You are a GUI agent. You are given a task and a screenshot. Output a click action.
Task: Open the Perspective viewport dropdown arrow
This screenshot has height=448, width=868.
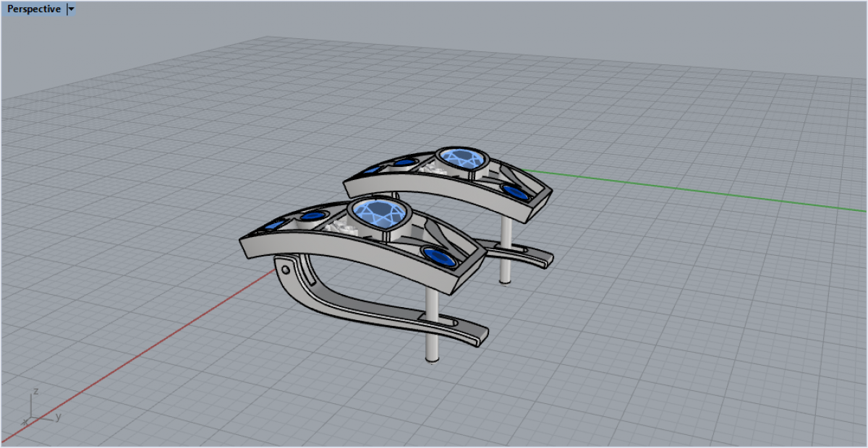click(71, 9)
